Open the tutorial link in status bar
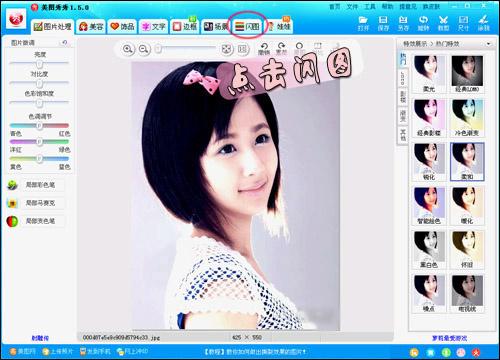 255,351
